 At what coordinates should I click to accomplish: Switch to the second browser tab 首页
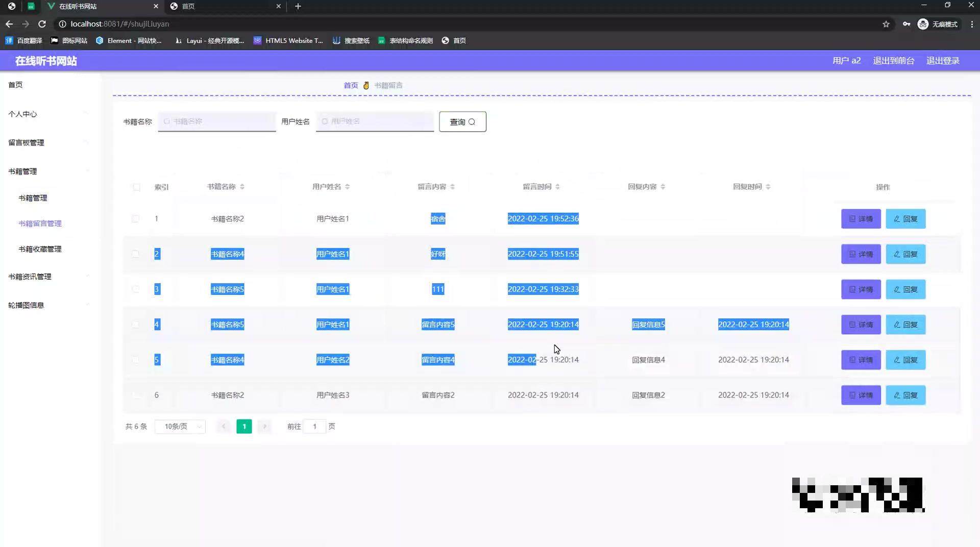(225, 6)
